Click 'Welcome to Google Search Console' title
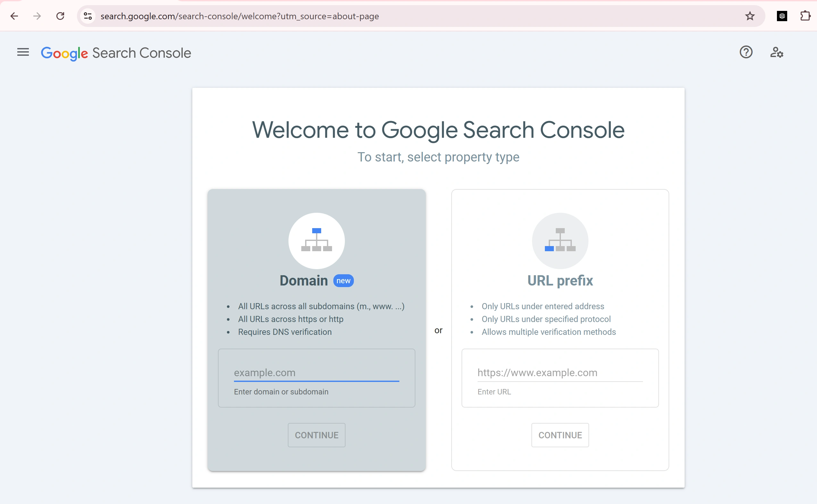The image size is (817, 504). point(438,130)
